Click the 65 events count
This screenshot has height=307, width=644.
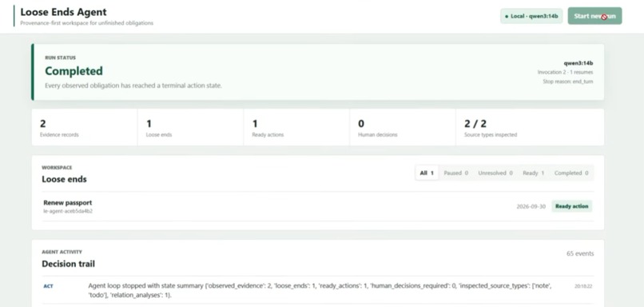coord(580,253)
